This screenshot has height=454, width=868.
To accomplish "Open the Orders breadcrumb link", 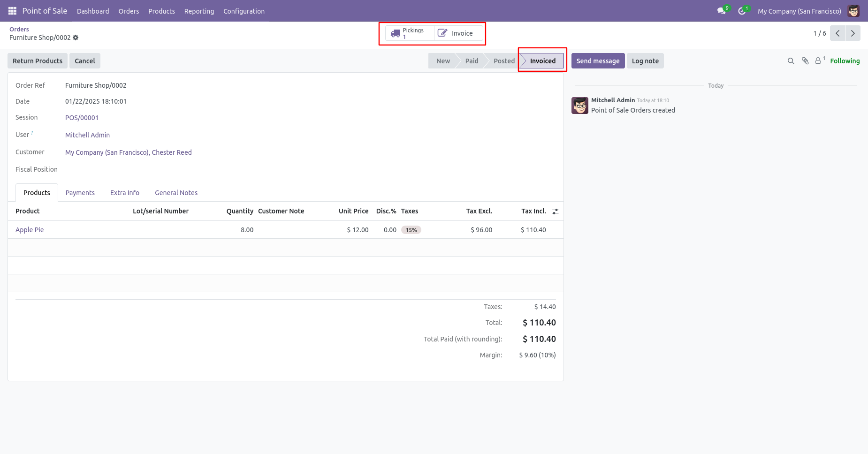I will [19, 29].
